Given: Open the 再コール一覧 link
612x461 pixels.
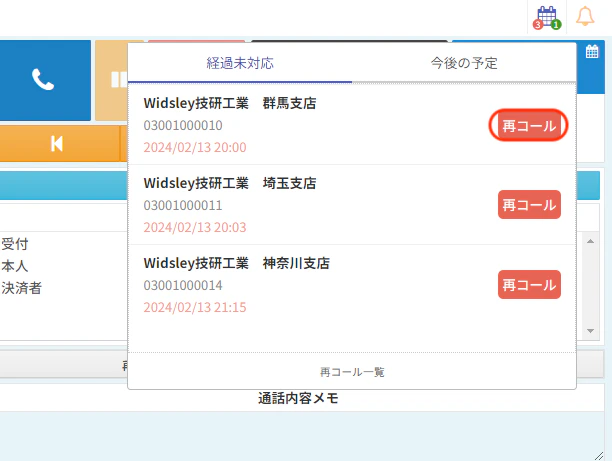Looking at the screenshot, I should pos(352,372).
